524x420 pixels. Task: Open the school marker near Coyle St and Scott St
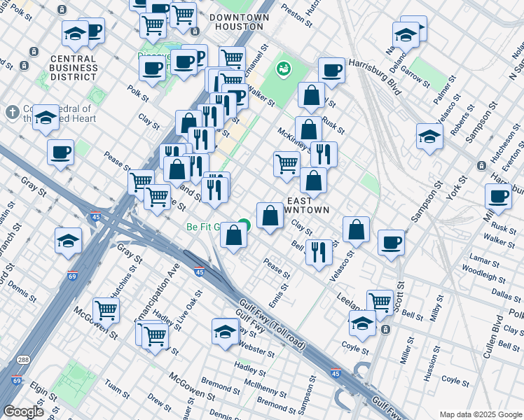coord(363,324)
